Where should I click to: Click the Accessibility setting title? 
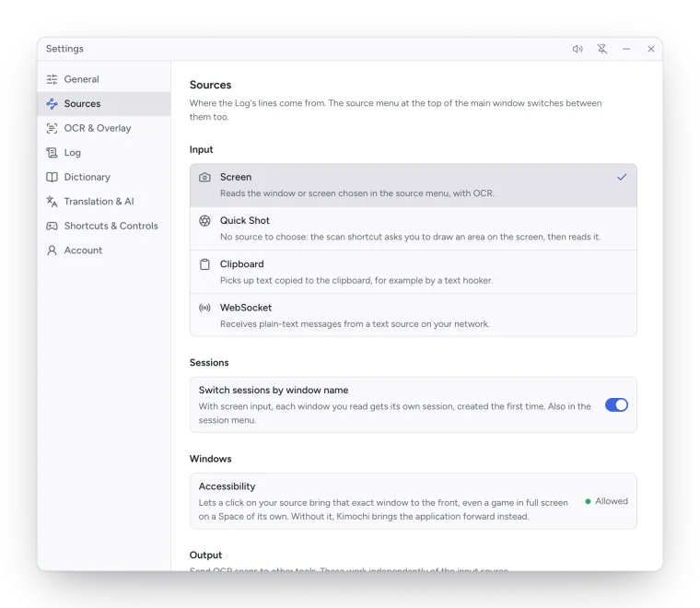pos(227,486)
